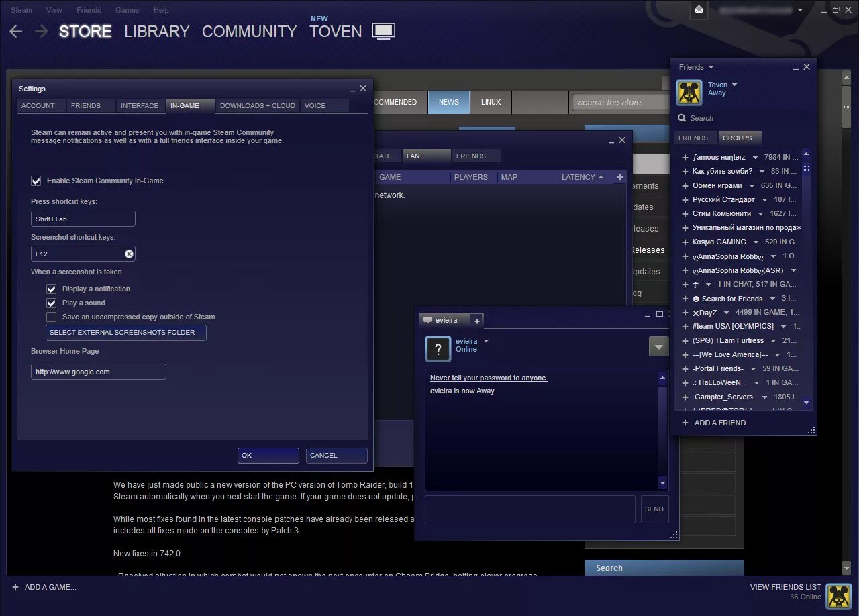Click the plus icon beside Add a Game
The height and width of the screenshot is (616, 859).
[x=15, y=587]
